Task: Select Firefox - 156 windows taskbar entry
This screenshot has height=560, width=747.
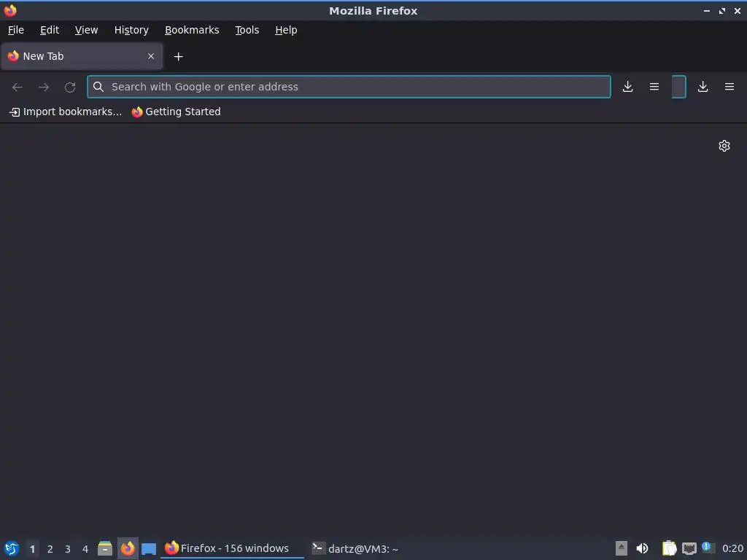Action: tap(232, 548)
